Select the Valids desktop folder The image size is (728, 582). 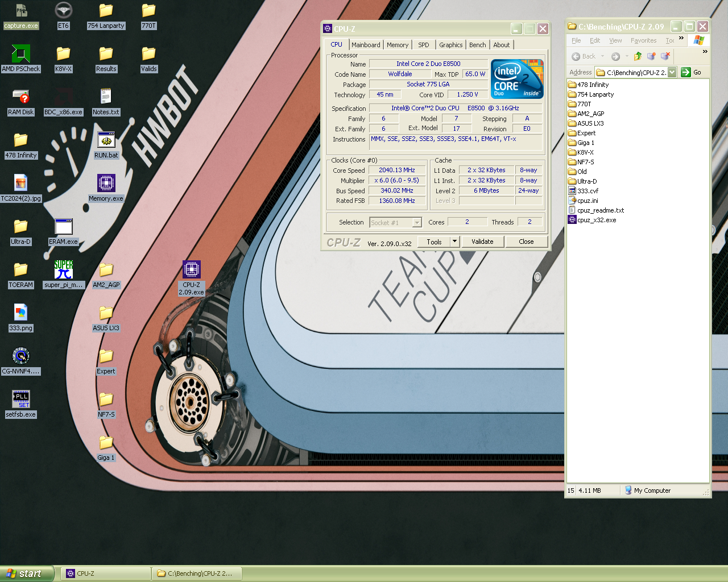click(x=148, y=59)
